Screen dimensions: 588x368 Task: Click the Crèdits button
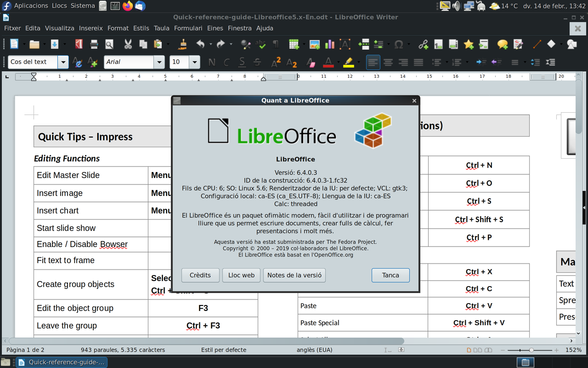click(200, 275)
